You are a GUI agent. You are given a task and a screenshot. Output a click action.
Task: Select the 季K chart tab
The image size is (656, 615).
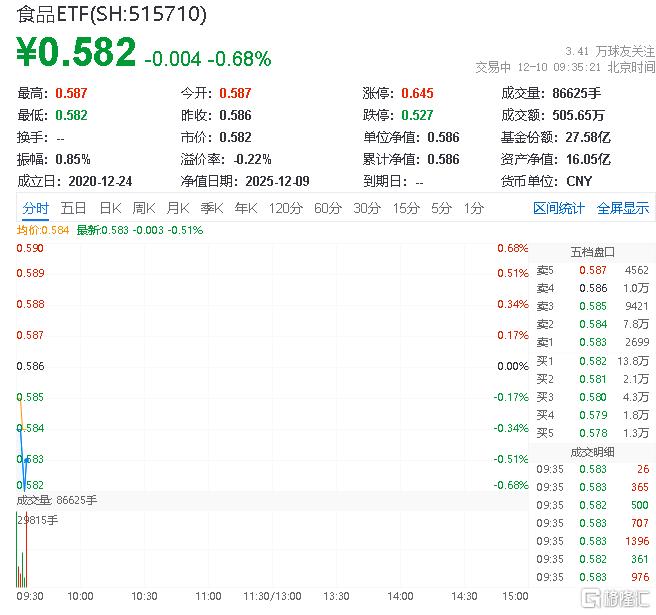[x=212, y=208]
